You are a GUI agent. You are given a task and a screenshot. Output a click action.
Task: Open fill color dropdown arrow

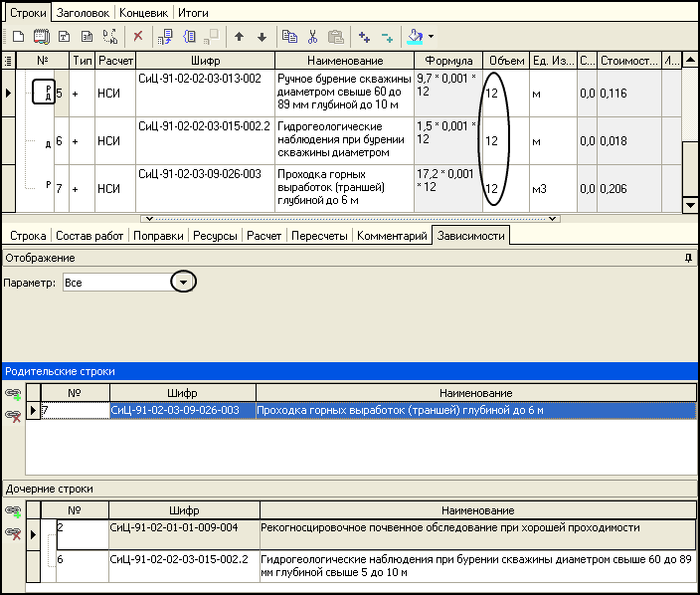tap(431, 37)
